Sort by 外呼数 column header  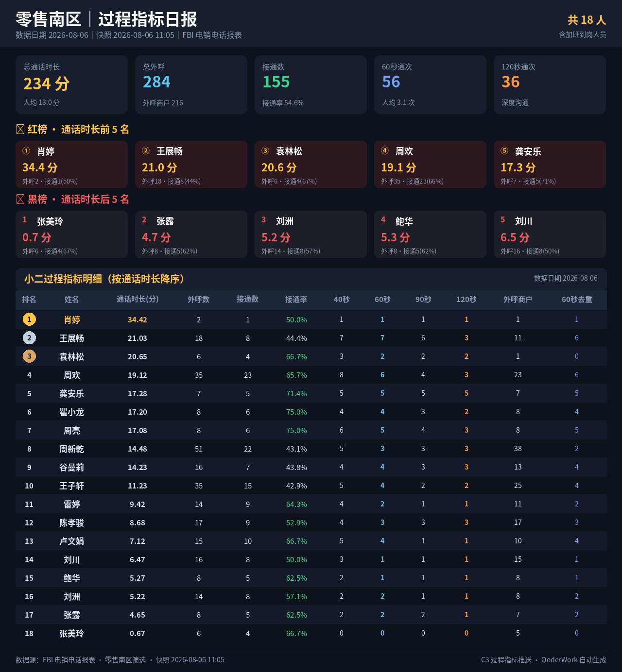pos(199,299)
